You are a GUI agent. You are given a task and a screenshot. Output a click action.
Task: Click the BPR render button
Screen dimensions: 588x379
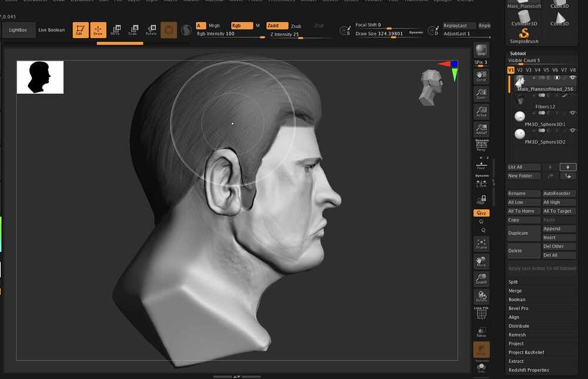[481, 50]
